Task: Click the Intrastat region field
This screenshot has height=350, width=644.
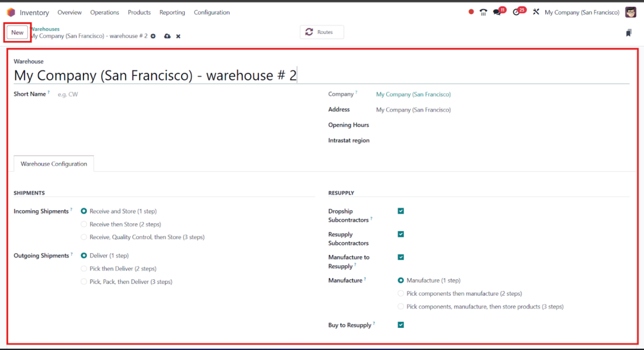Action: coord(502,140)
